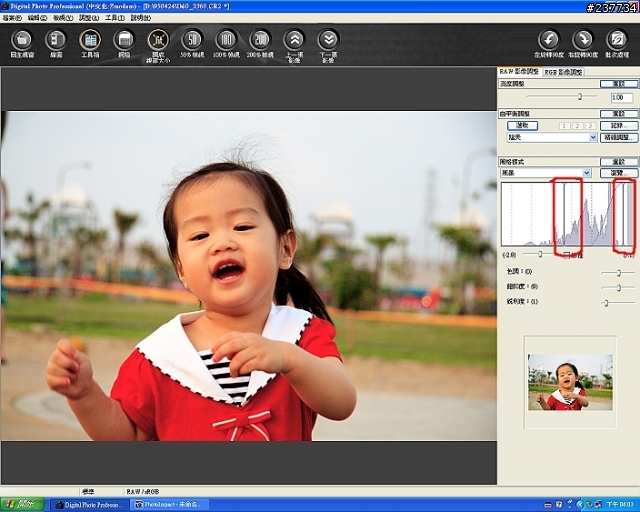Click the main window toolbar icon

(x=22, y=40)
